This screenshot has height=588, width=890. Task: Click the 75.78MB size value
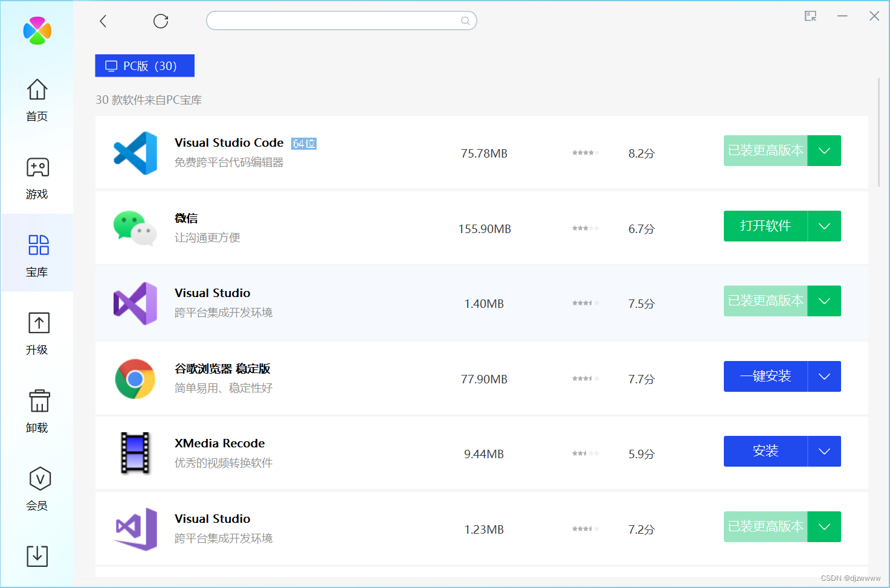click(x=484, y=153)
